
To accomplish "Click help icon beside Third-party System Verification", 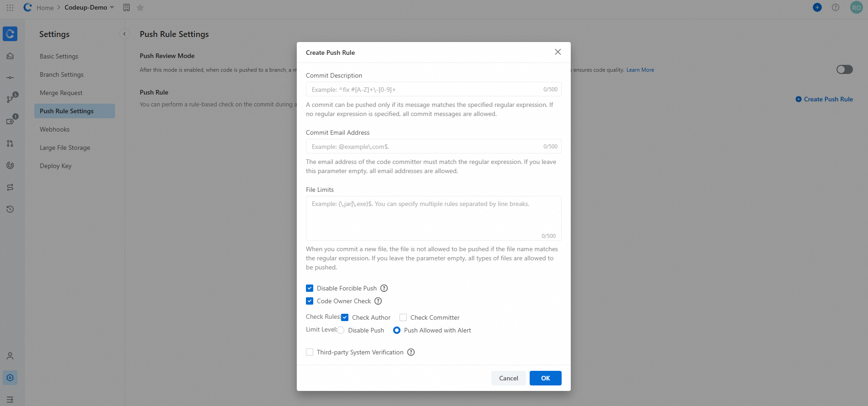I will [x=411, y=352].
